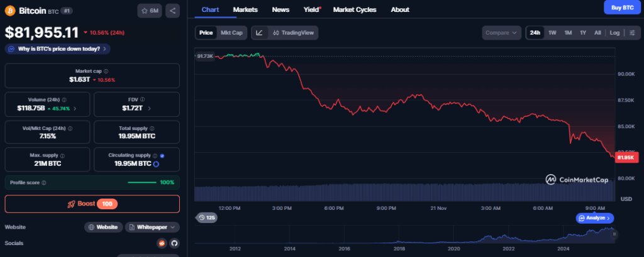The width and height of the screenshot is (644, 257).
Task: Click the 91.73K opening price label
Action: pos(205,57)
